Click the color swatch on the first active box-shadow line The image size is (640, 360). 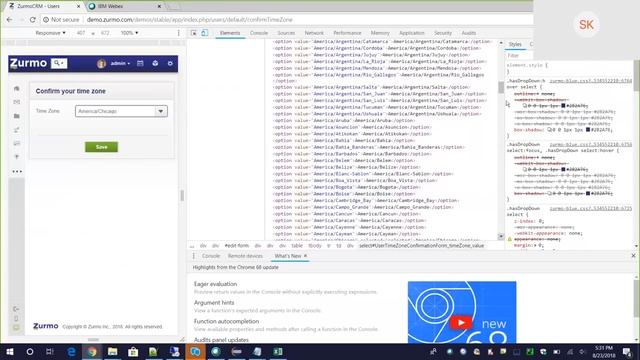tap(588, 129)
